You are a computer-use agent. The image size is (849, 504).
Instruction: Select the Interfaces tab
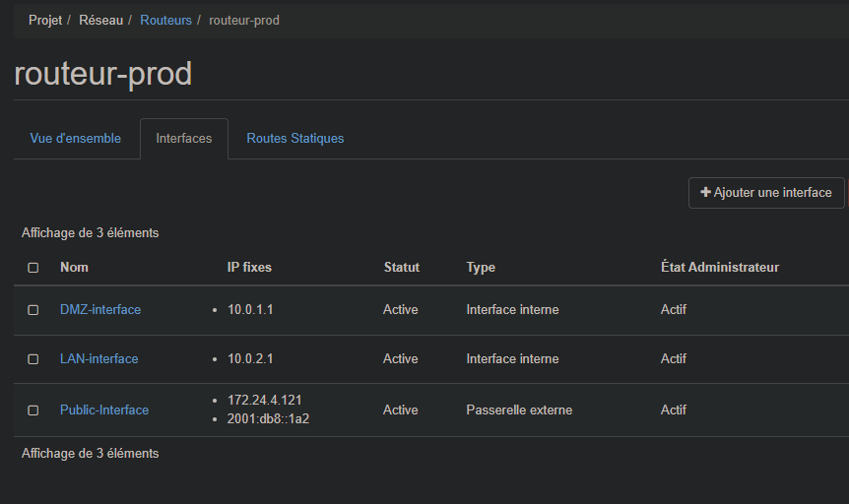click(184, 139)
